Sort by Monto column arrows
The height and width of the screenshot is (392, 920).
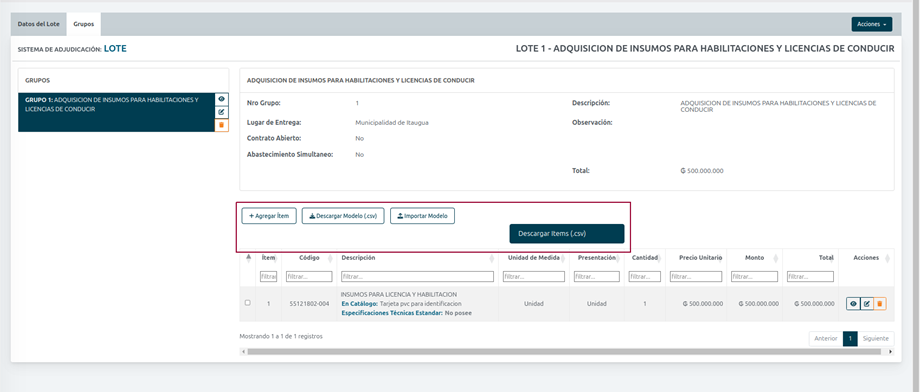pos(777,258)
